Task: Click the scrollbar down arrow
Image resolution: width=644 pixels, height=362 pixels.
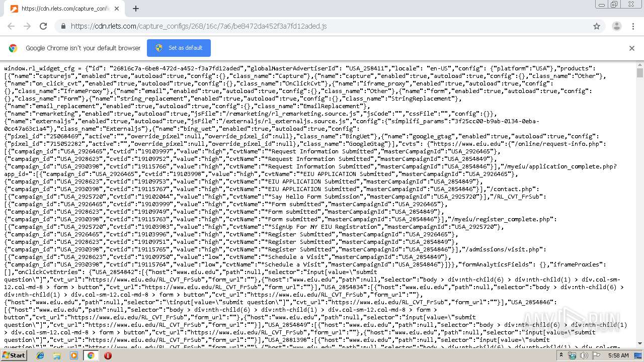Action: coord(640,343)
